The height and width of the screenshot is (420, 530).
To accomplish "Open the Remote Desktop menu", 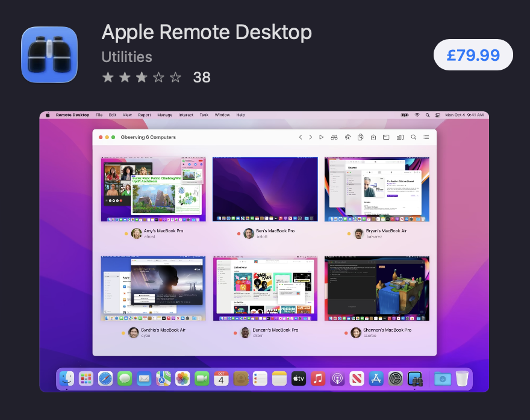I will [73, 115].
